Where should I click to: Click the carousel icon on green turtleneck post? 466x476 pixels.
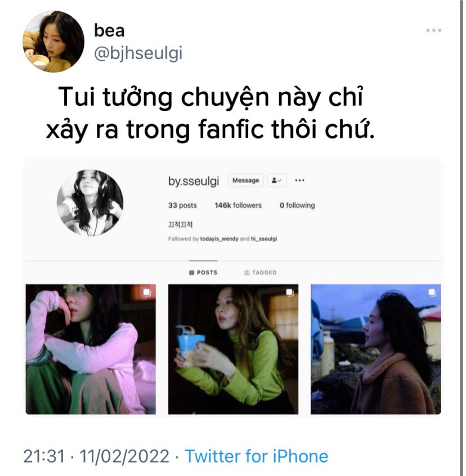290,292
